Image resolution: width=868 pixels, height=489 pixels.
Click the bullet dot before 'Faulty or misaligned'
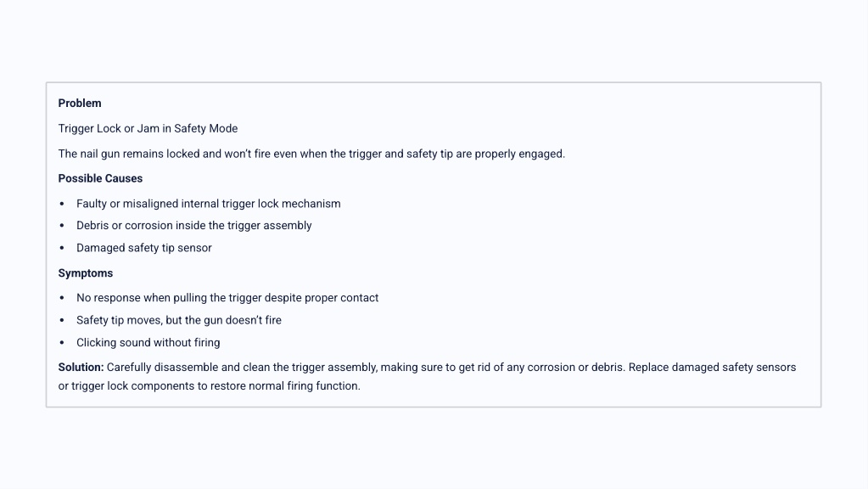coord(62,204)
